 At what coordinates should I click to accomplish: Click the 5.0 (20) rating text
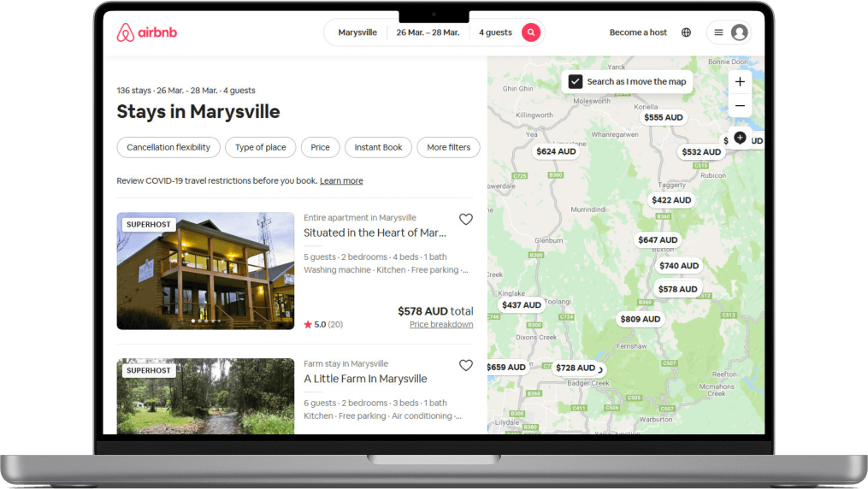pos(323,325)
